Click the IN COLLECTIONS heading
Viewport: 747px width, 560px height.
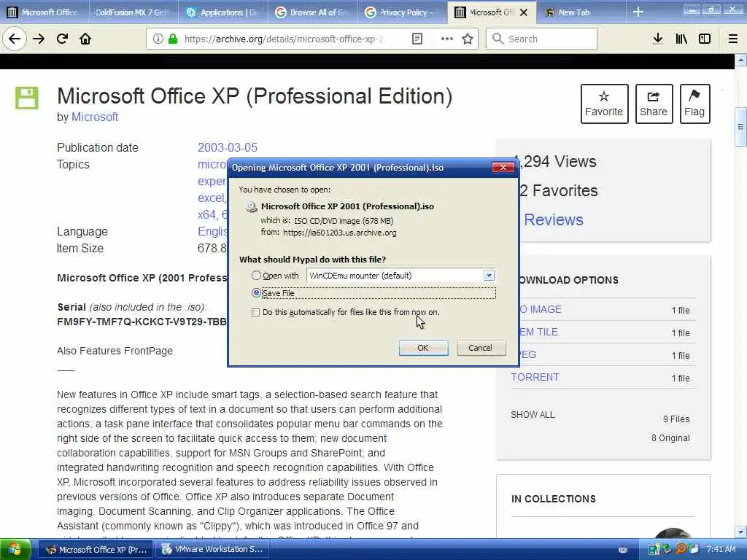tap(554, 499)
